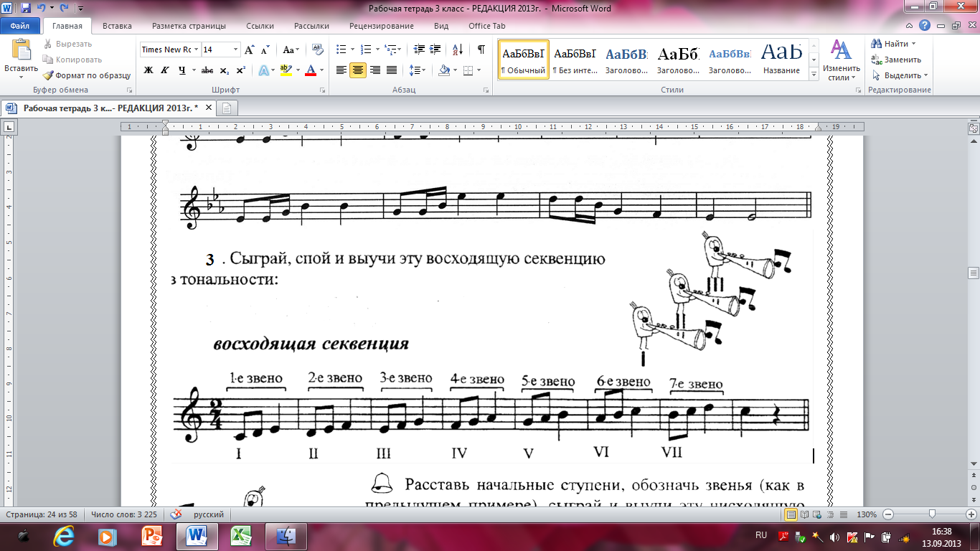This screenshot has width=980, height=551.
Task: Apply strikethrough text formatting
Action: point(207,70)
